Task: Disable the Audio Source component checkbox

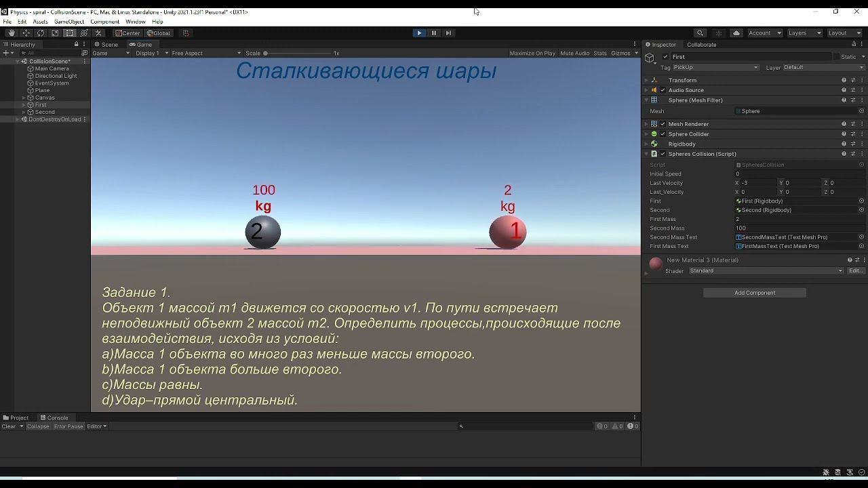Action: click(x=663, y=90)
